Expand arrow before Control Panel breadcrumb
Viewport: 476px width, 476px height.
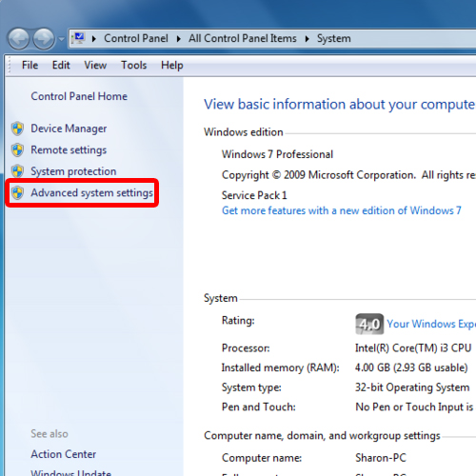(94, 39)
